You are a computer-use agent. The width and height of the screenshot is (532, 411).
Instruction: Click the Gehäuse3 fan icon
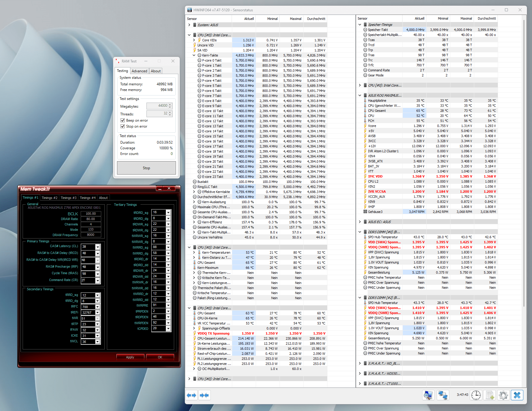point(365,212)
